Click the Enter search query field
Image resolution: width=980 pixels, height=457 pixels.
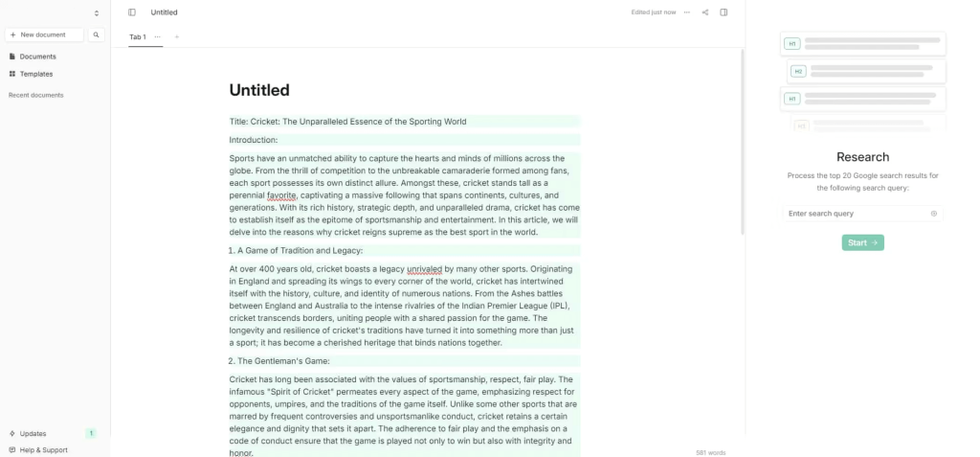855,214
